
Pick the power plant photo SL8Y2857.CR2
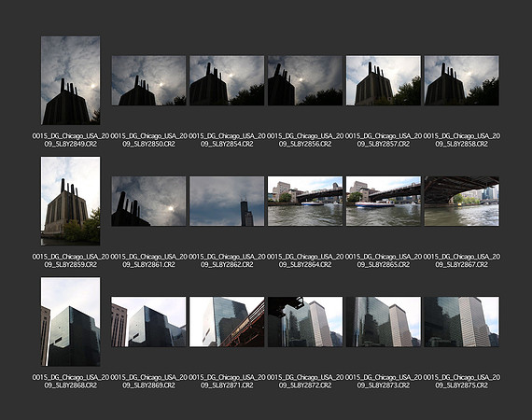(384, 81)
